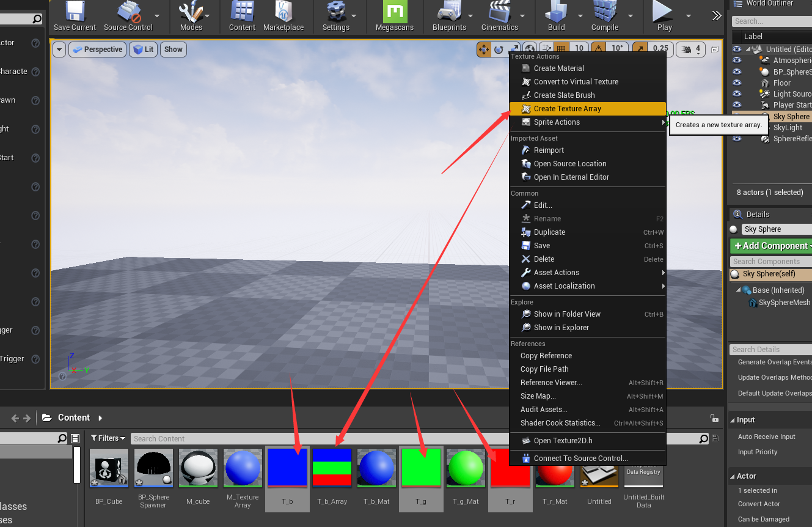This screenshot has height=527, width=812.
Task: Click the Show button in viewport
Action: point(174,50)
